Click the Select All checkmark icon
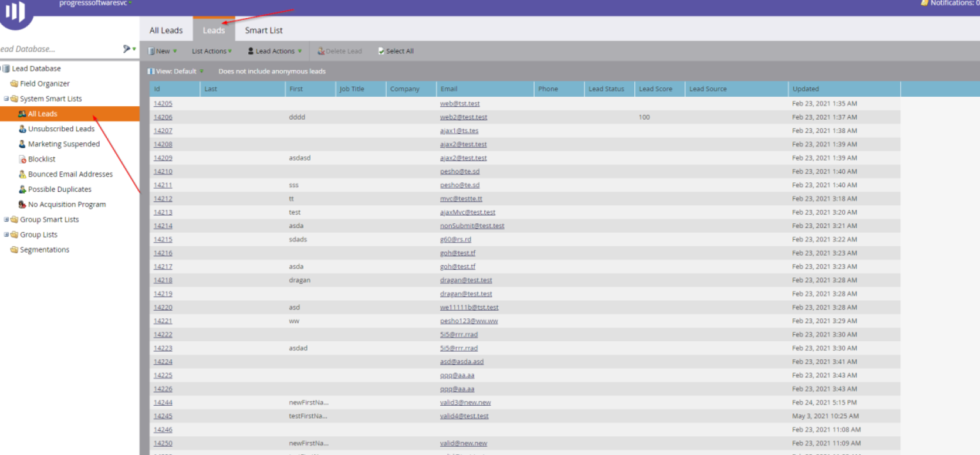This screenshot has height=455, width=980. tap(381, 51)
